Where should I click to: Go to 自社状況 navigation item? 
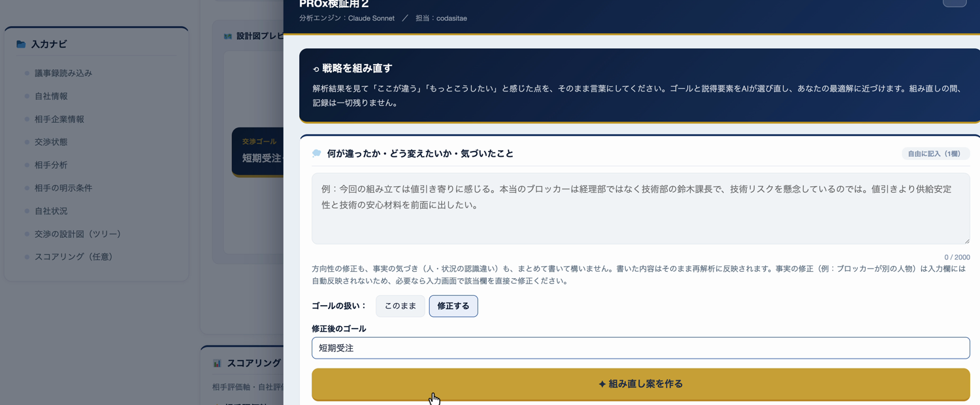pos(51,211)
